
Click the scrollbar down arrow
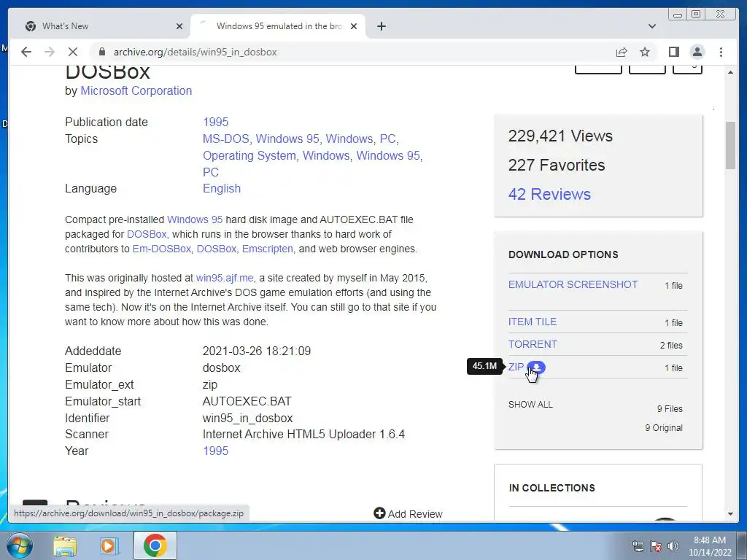(x=730, y=514)
